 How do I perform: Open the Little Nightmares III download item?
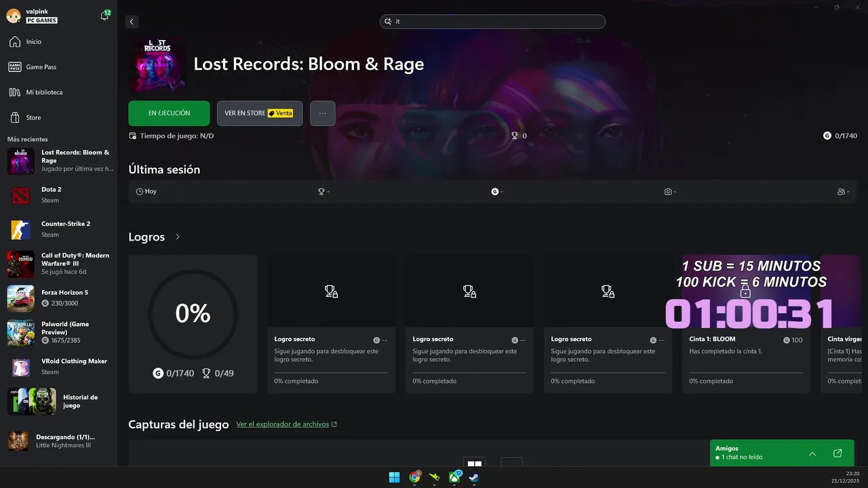point(60,441)
